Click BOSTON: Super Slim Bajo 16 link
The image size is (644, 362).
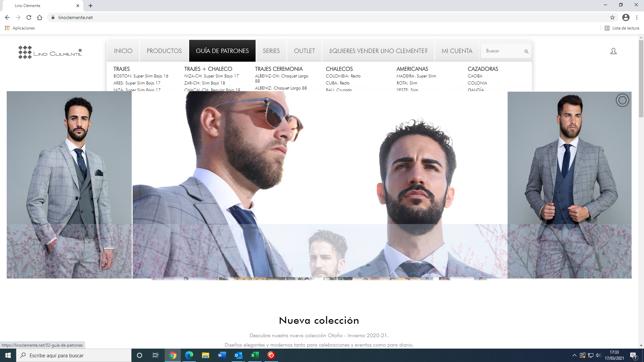point(141,76)
